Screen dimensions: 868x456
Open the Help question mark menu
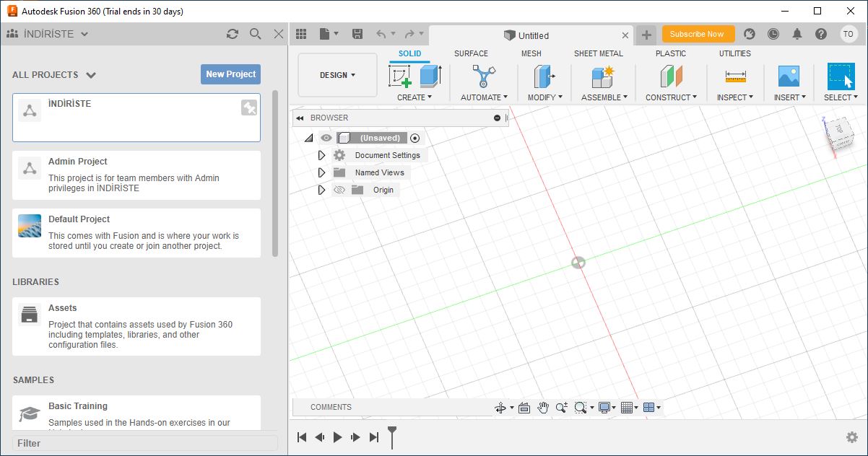click(821, 34)
